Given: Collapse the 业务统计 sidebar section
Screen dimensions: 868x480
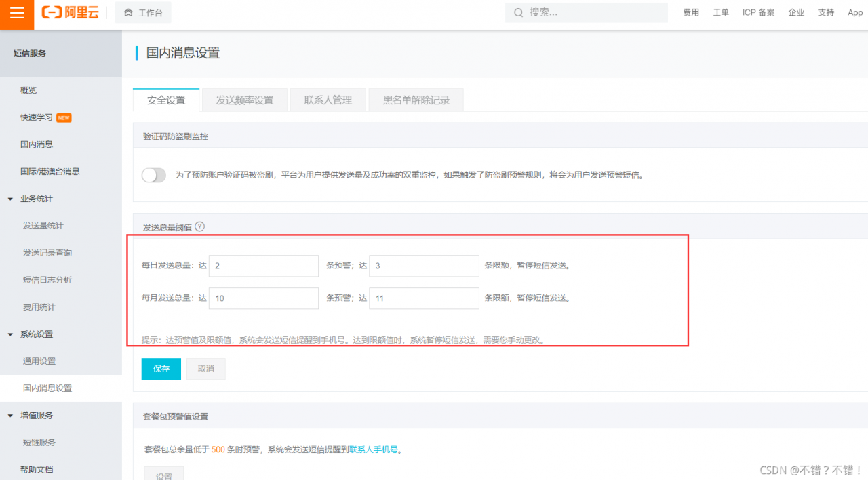Looking at the screenshot, I should pyautogui.click(x=10, y=199).
